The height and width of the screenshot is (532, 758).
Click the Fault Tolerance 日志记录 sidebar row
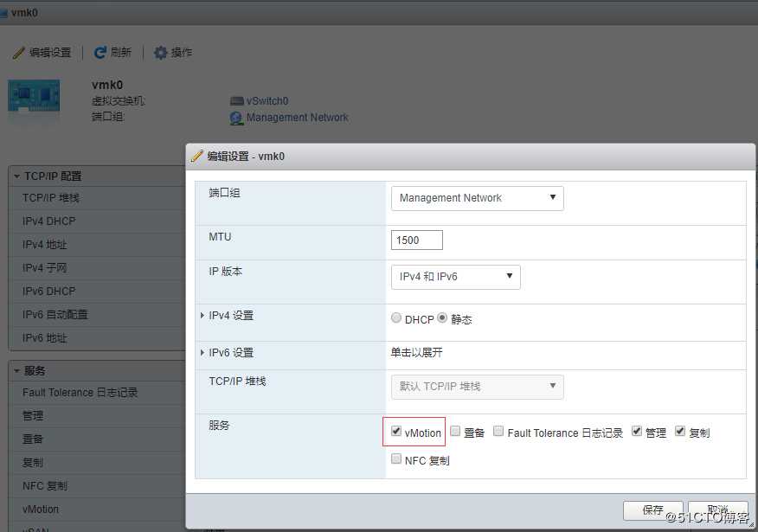(x=97, y=393)
